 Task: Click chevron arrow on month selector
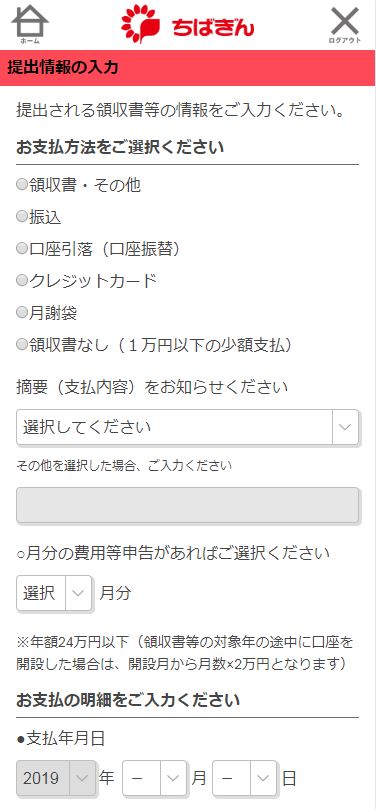pyautogui.click(x=173, y=778)
